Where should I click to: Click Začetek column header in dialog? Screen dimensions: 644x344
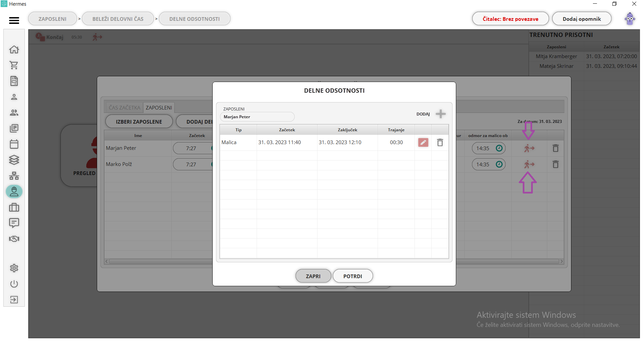pyautogui.click(x=287, y=130)
